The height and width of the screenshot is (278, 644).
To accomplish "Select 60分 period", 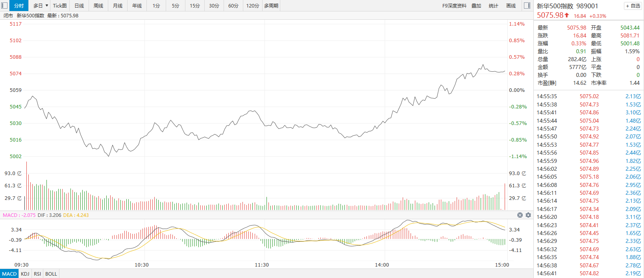I will tap(233, 6).
